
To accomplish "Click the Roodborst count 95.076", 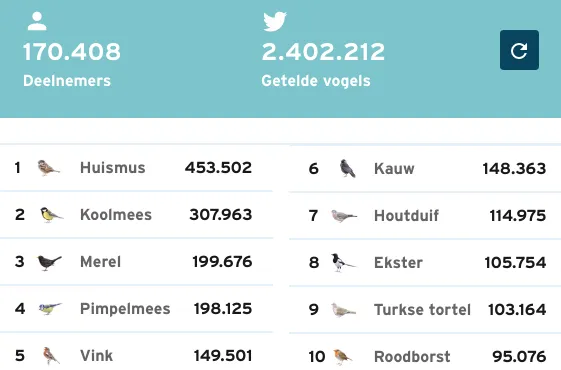I will 519,357.
